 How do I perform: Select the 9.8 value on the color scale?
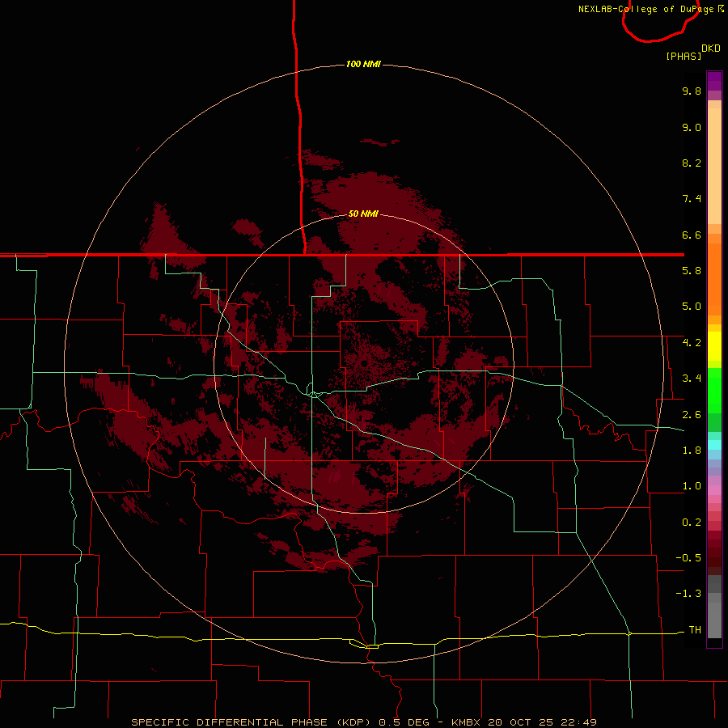pyautogui.click(x=692, y=91)
